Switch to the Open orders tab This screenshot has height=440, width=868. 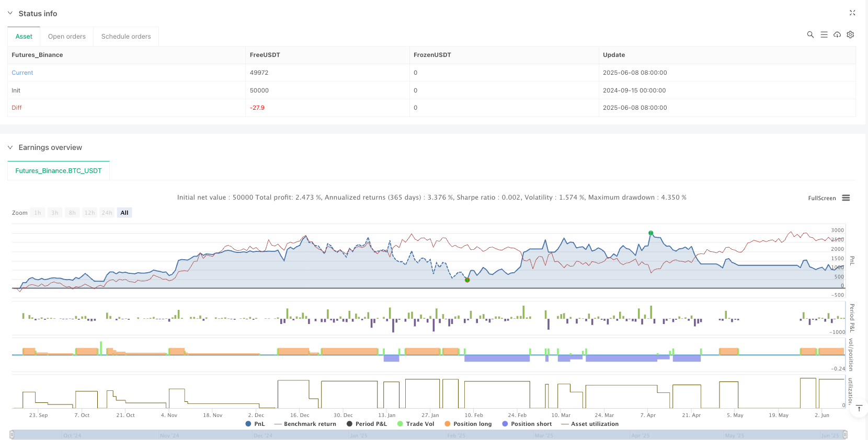pos(66,37)
